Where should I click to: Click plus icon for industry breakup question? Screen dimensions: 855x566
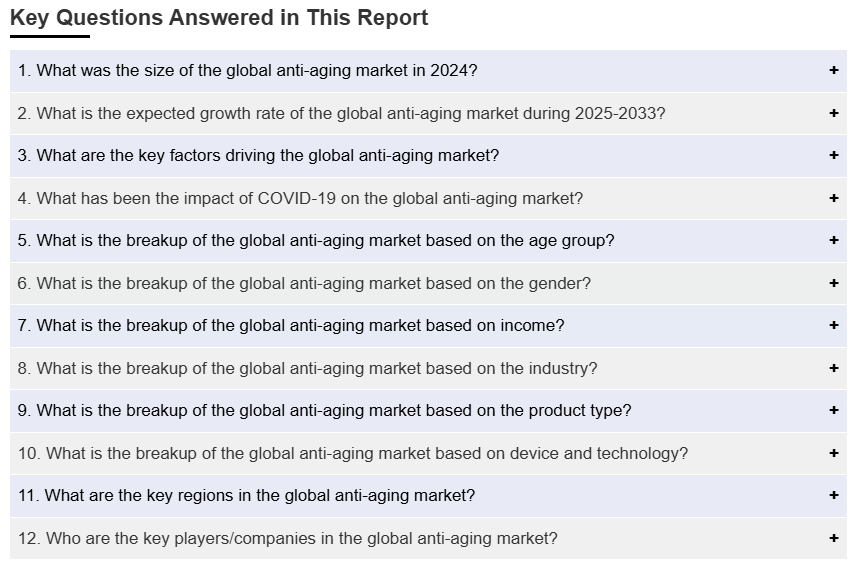click(x=833, y=368)
